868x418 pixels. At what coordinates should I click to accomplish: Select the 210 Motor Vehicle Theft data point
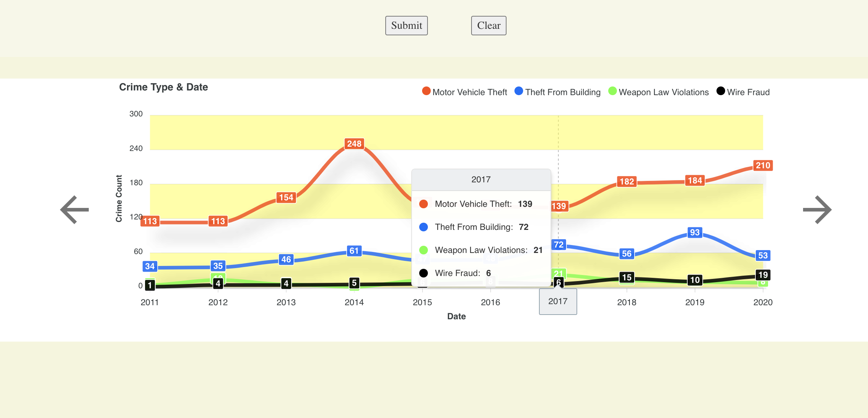[x=763, y=165]
